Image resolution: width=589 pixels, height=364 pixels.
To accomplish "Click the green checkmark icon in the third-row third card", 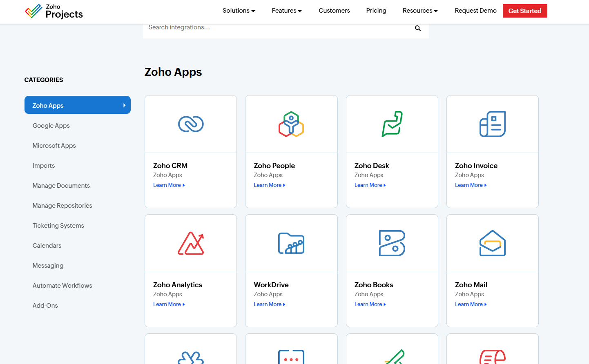I will tap(395, 357).
